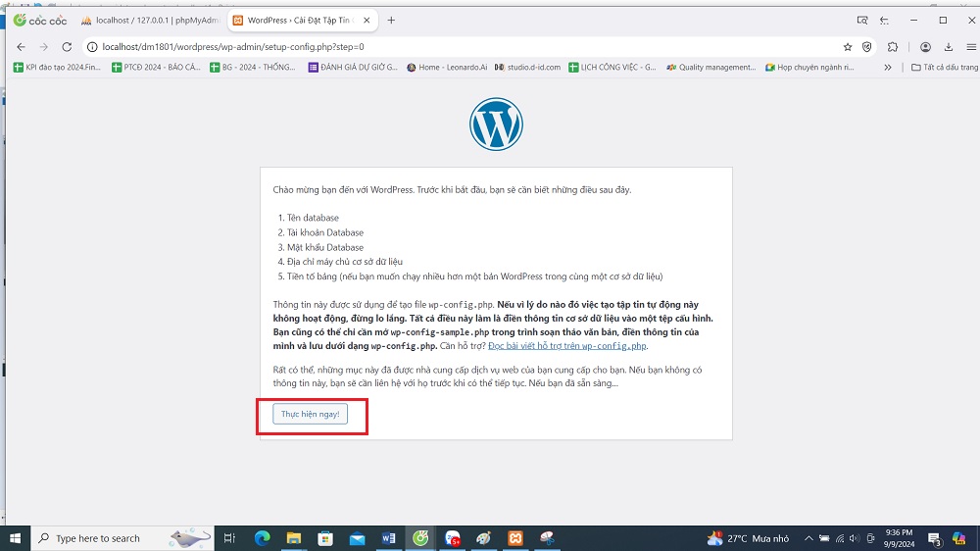Open the Windows Start menu
The width and height of the screenshot is (980, 551).
15,538
